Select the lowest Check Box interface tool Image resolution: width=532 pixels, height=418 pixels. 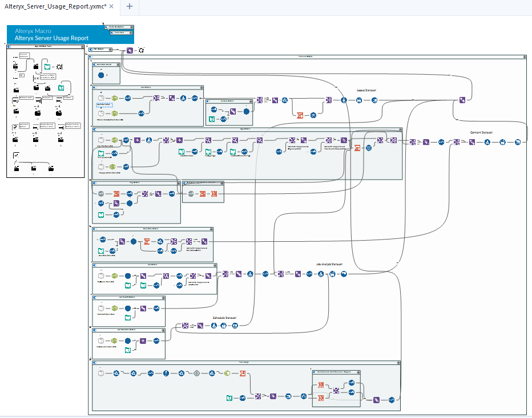click(15, 155)
